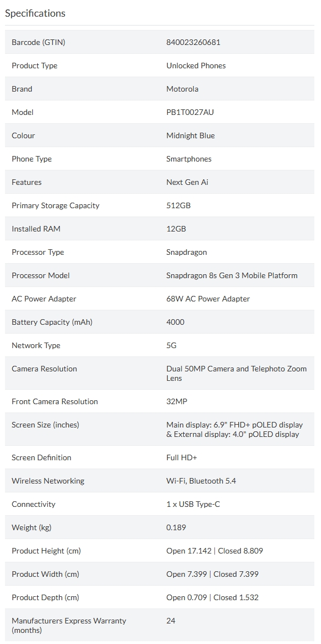Click the 12GB Installed RAM value

point(176,229)
